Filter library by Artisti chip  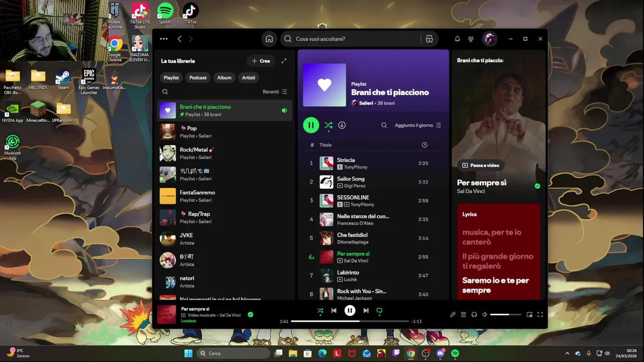coord(249,77)
